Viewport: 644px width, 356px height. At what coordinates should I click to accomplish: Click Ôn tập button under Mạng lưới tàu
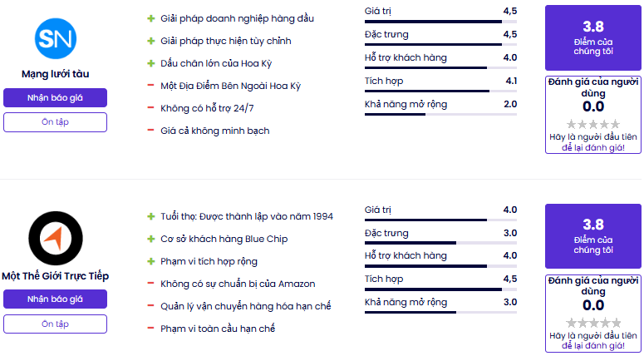click(x=55, y=122)
